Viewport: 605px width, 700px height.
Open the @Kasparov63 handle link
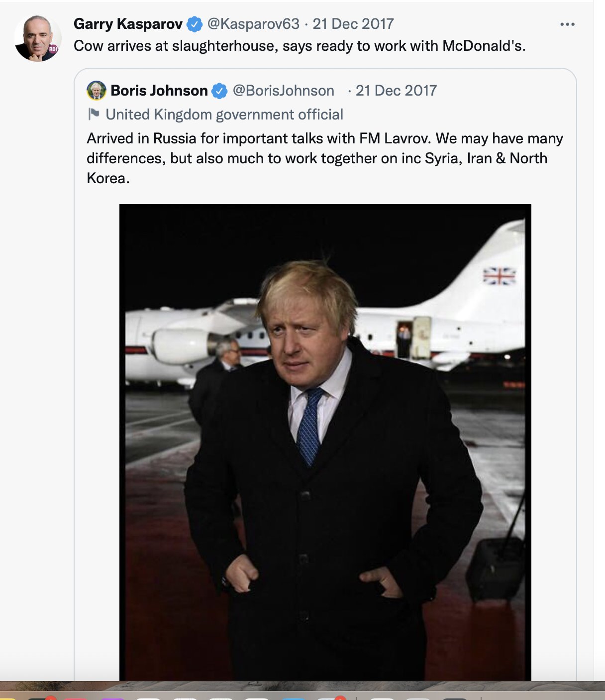point(253,24)
